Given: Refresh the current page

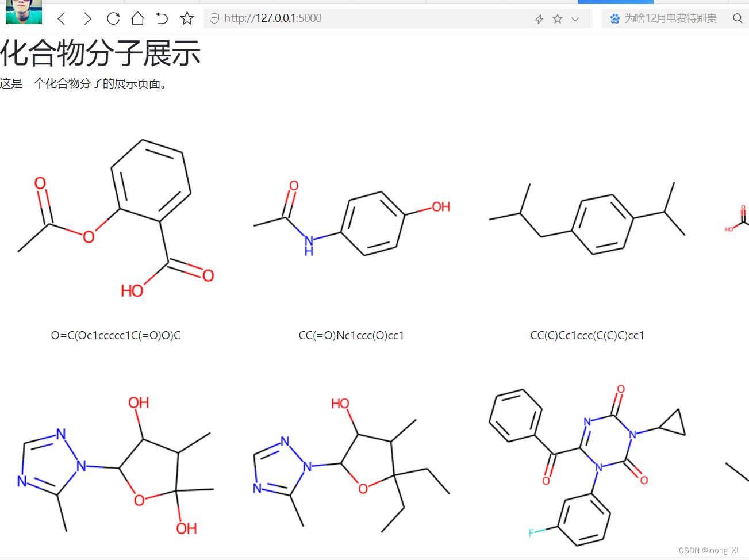Looking at the screenshot, I should pyautogui.click(x=113, y=18).
